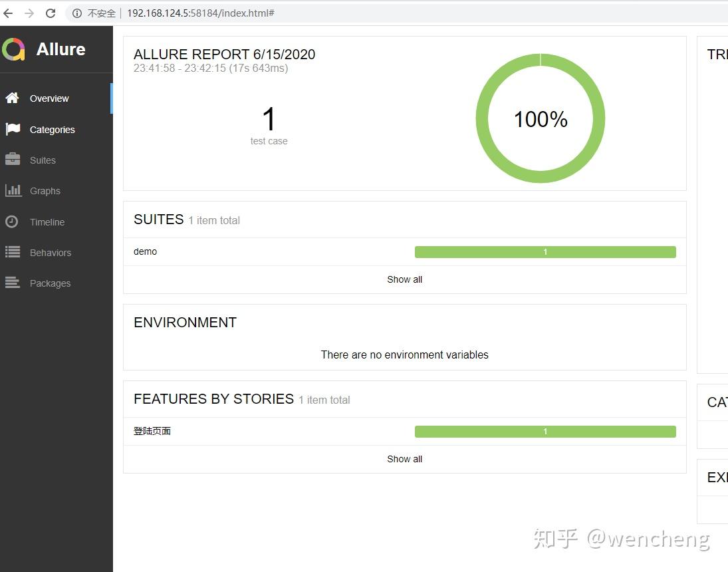Click the address bar URL field
This screenshot has width=728, height=572.
pyautogui.click(x=395, y=13)
